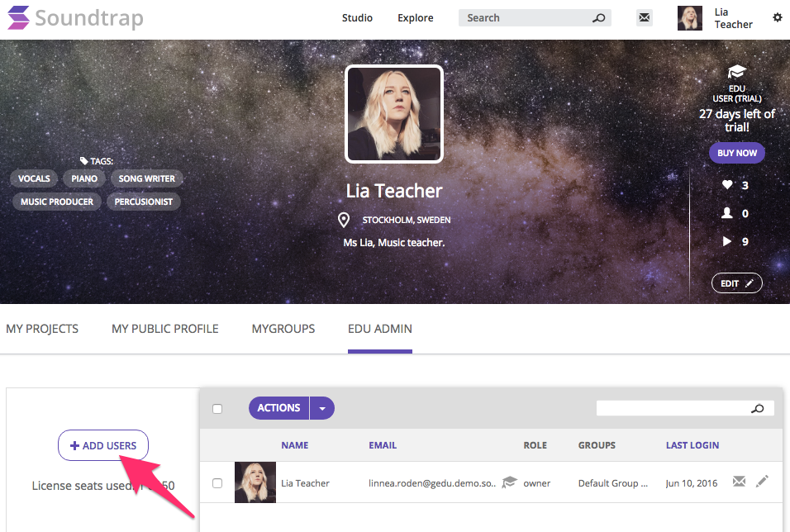Click the linnea.roden email cell

point(432,483)
